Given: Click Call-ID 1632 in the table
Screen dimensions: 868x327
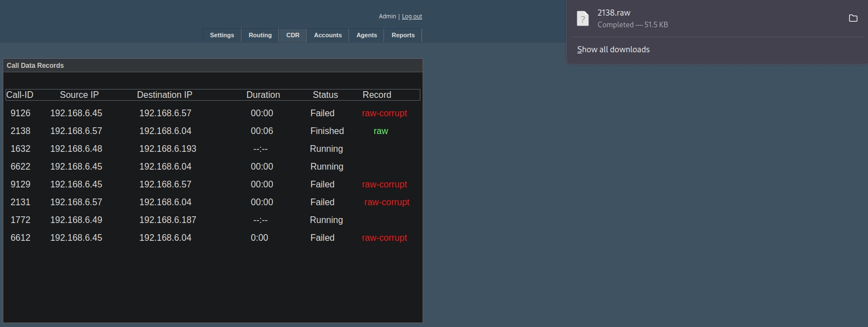Looking at the screenshot, I should [21, 149].
